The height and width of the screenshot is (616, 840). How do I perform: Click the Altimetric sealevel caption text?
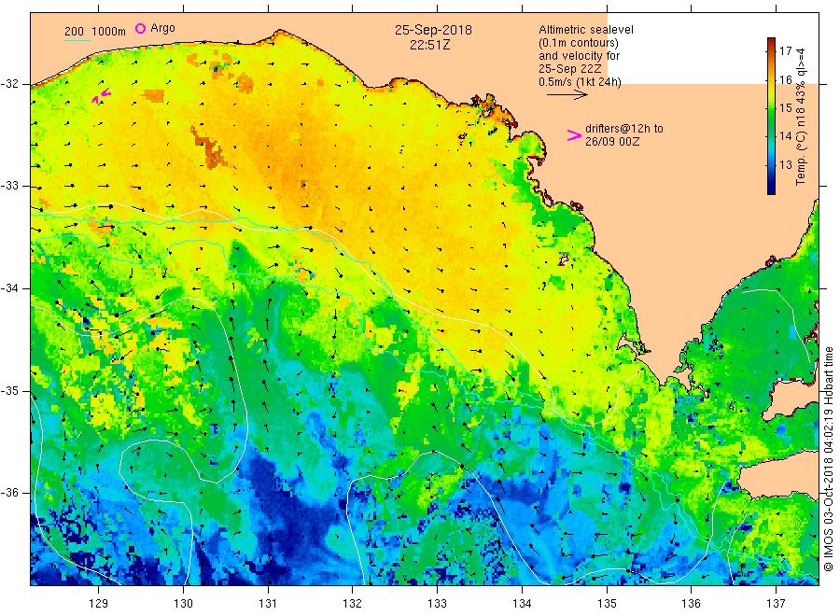(586, 30)
